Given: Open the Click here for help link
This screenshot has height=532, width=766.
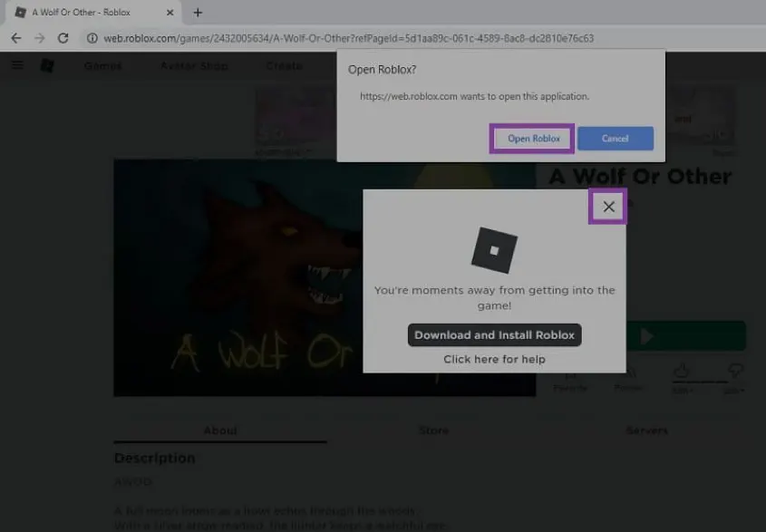Looking at the screenshot, I should point(494,360).
